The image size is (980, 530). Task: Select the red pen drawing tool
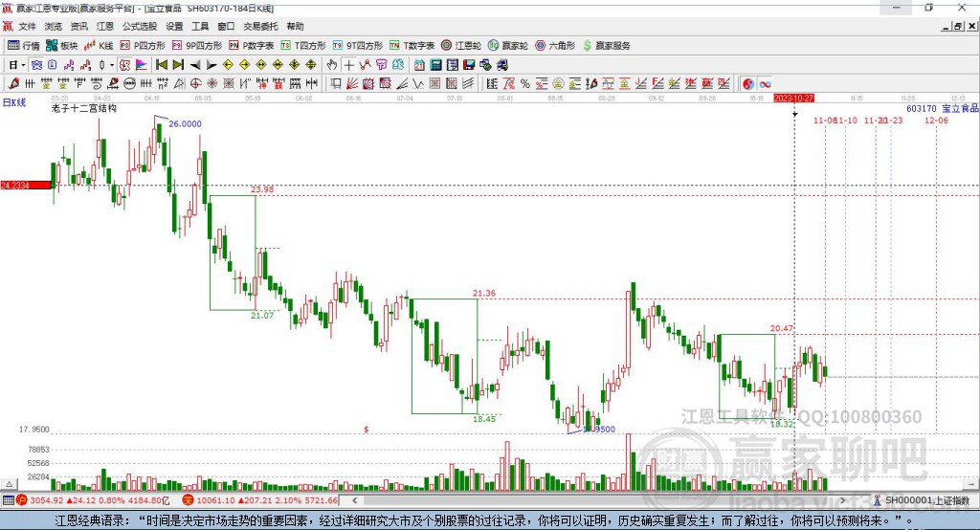coord(13,84)
